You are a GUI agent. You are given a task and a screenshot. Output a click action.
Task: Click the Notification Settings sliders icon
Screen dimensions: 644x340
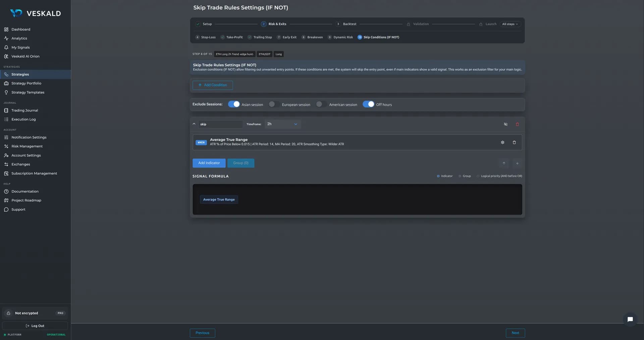6,137
